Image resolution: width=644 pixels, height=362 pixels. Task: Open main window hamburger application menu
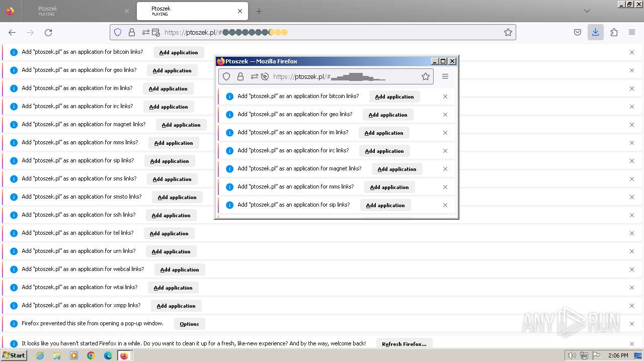(x=632, y=32)
